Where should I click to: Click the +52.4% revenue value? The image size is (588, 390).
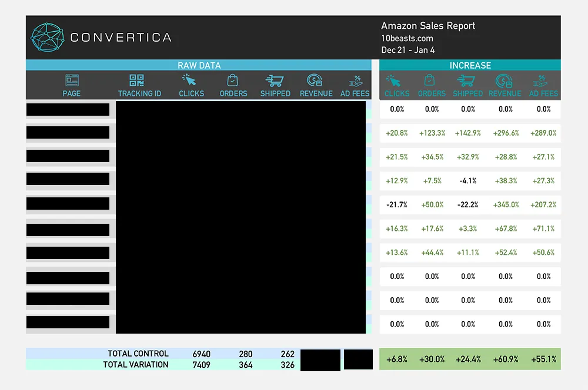[506, 253]
